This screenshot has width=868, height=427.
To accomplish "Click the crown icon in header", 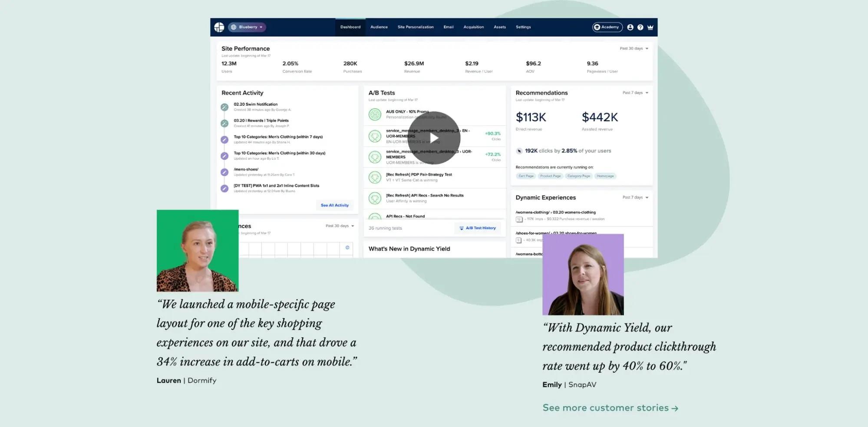I will tap(650, 27).
